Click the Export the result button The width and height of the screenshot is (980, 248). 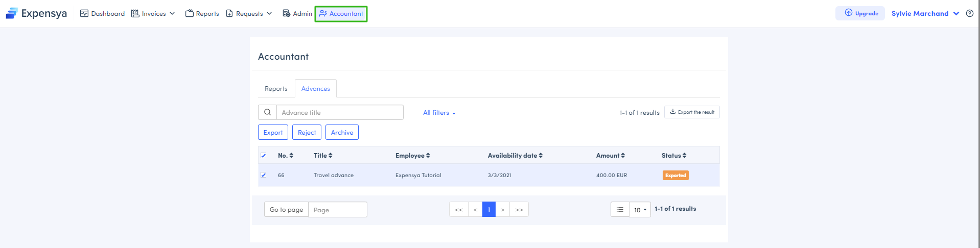pos(692,112)
